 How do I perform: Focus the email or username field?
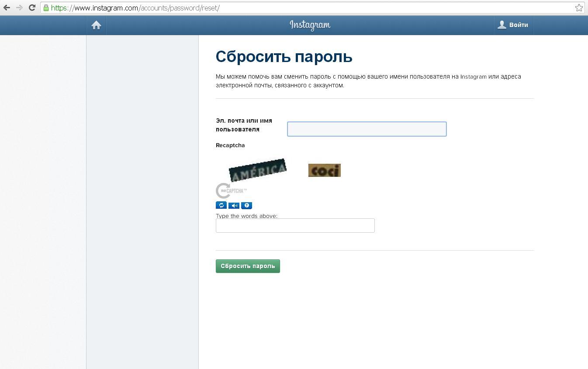367,129
